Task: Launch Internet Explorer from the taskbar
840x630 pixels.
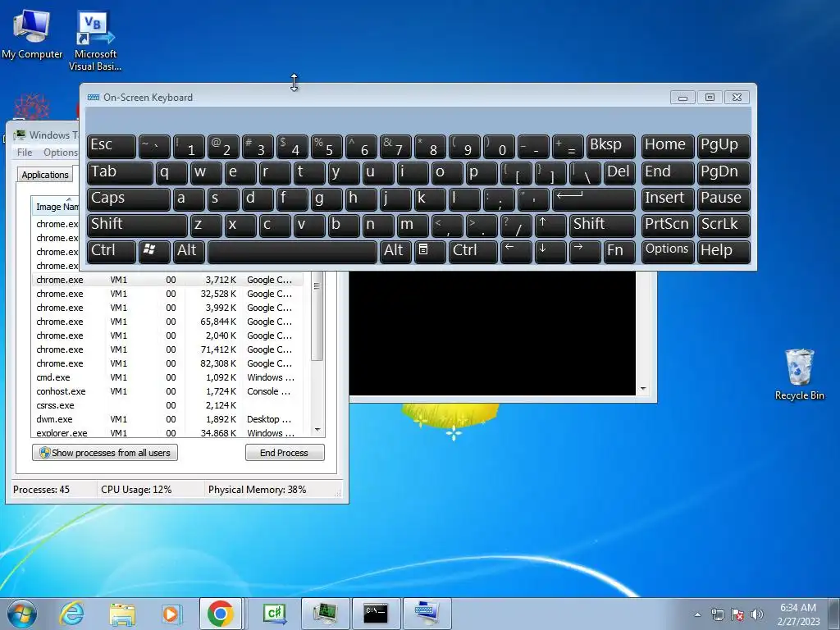Action: point(72,614)
